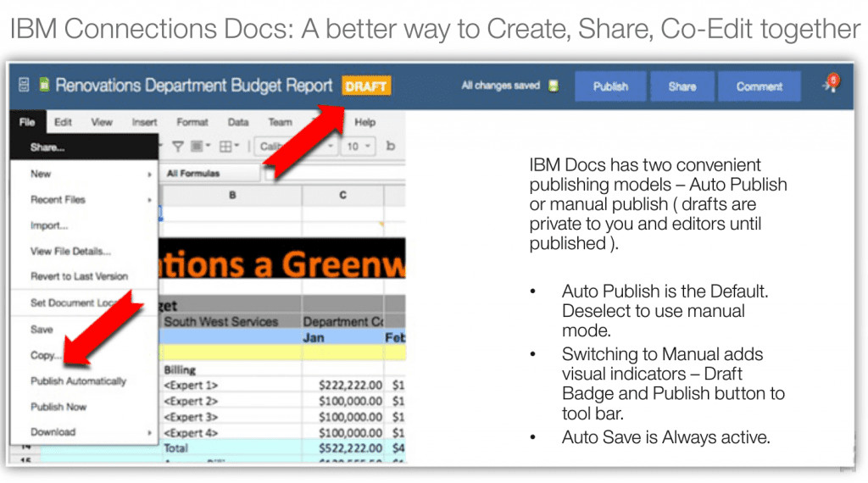Click the '<Expert 1>' cell
868x483 pixels.
click(231, 385)
